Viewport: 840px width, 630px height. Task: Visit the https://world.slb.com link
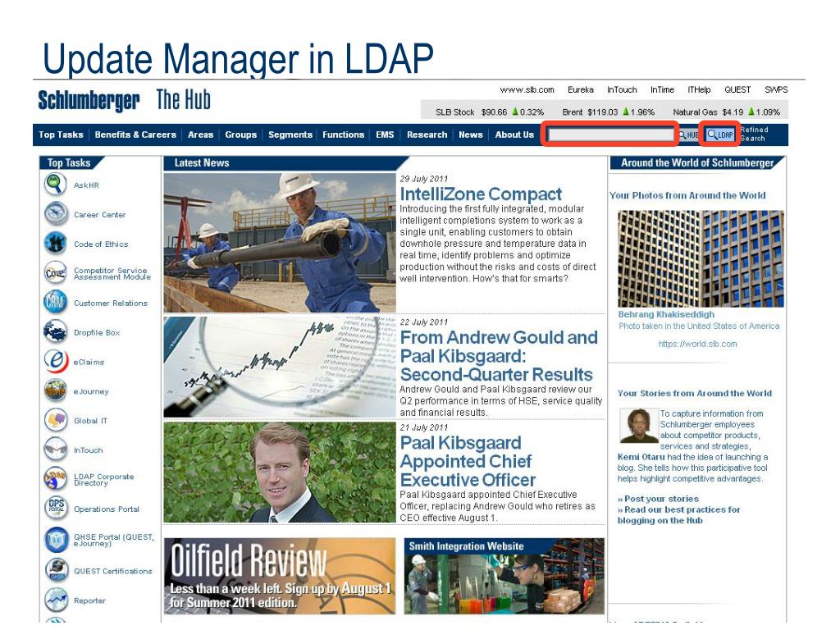point(697,344)
